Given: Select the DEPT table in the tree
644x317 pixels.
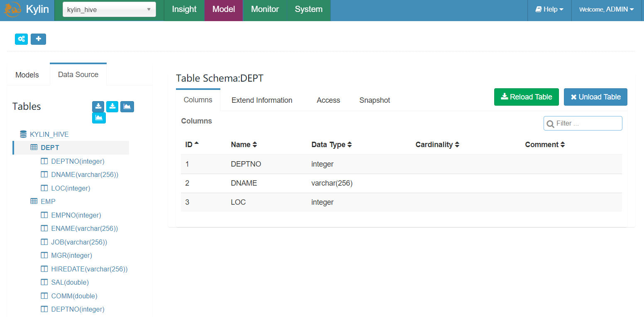Looking at the screenshot, I should click(x=50, y=148).
